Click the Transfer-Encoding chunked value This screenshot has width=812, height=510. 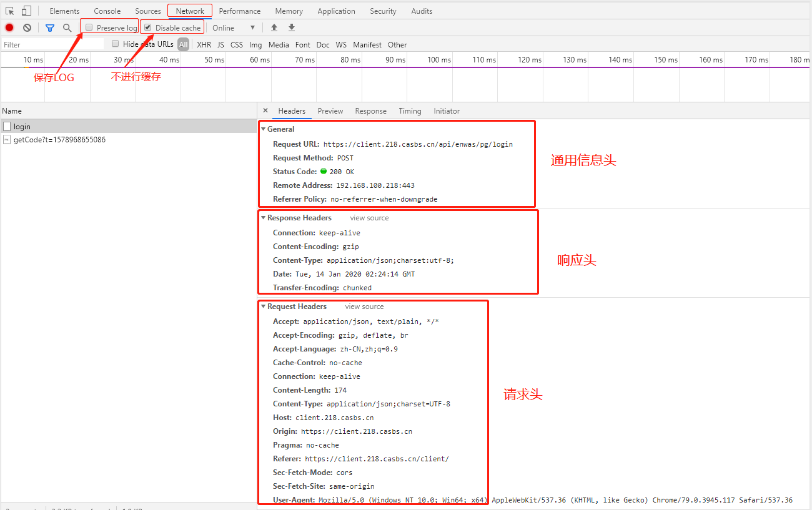(x=357, y=288)
